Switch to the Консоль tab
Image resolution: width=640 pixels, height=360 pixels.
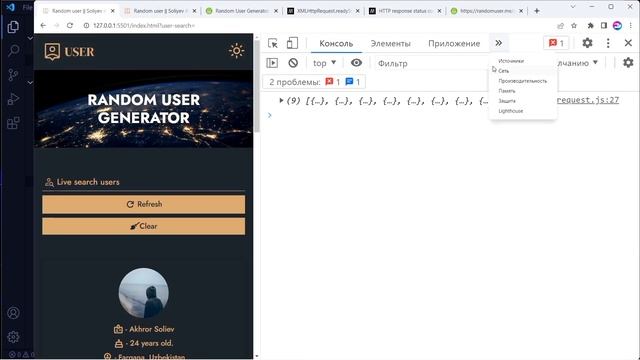point(336,43)
